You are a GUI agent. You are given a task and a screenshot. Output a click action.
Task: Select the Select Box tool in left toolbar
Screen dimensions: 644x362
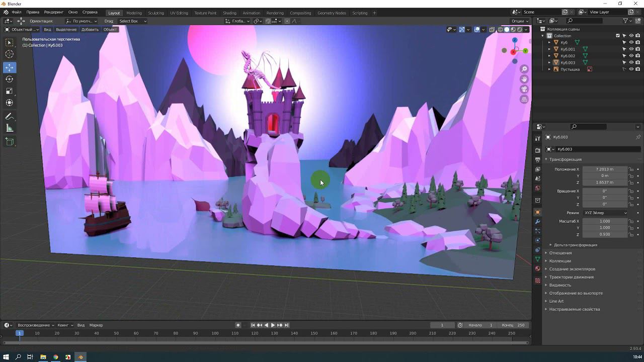point(10,43)
